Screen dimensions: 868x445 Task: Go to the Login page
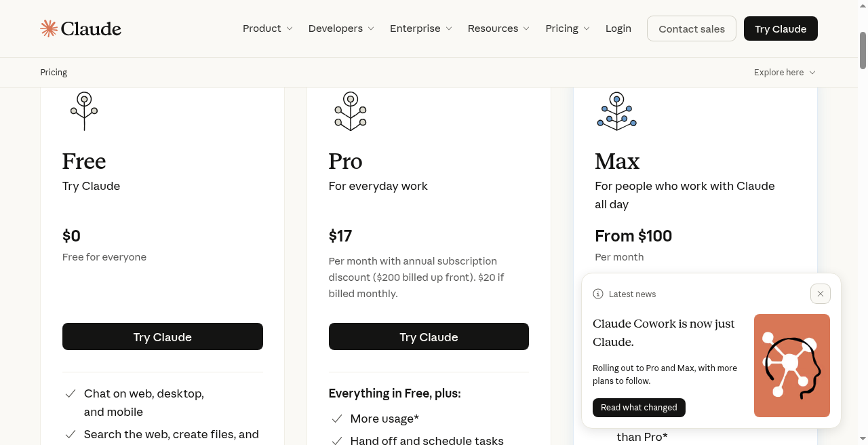point(618,28)
